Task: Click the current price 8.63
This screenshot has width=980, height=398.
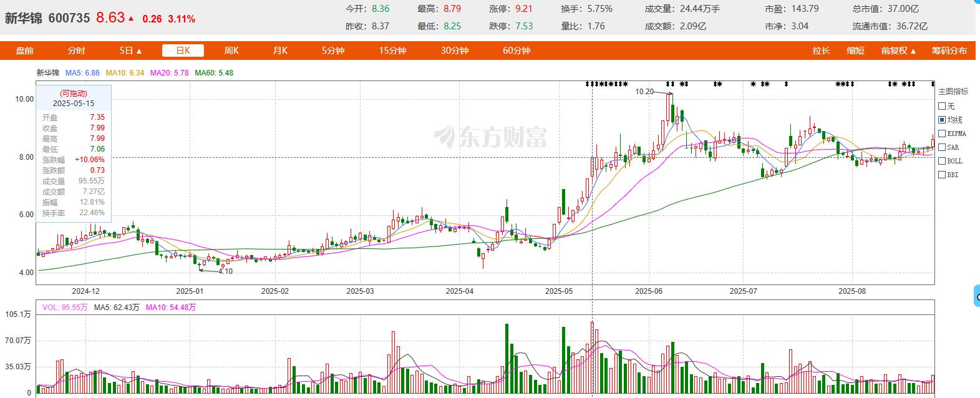Action: pyautogui.click(x=110, y=18)
